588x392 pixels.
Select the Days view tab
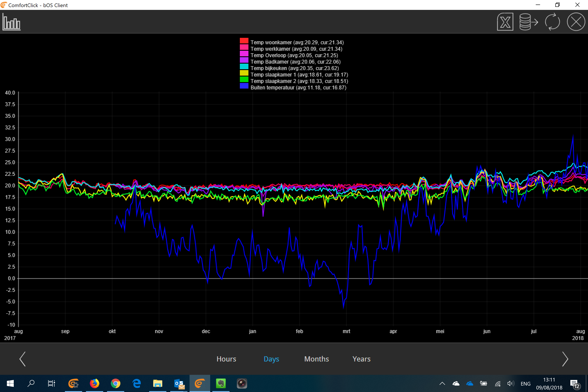(271, 359)
